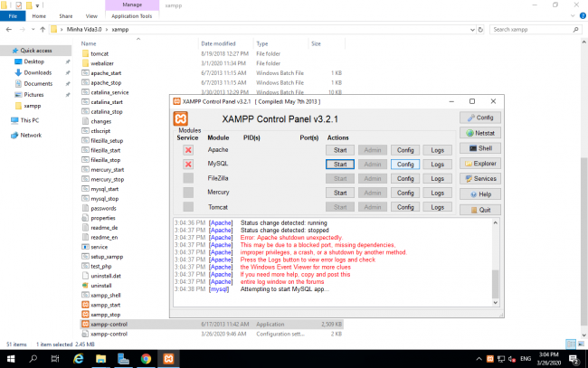Screen dimensions: 588x368
Task: Toggle Apache service install checkbox
Action: coord(188,150)
